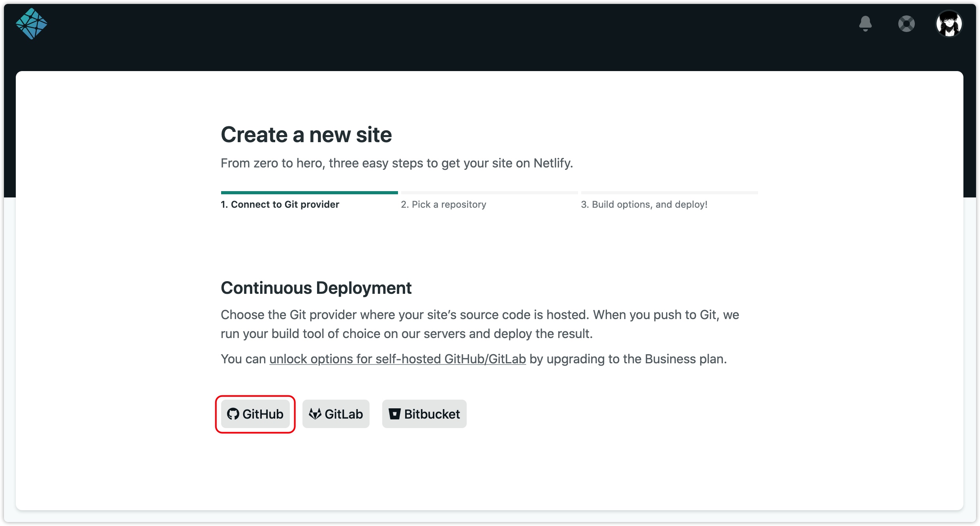Image resolution: width=980 pixels, height=526 pixels.
Task: Click the 'From zero to hero' subtitle text
Action: [397, 163]
